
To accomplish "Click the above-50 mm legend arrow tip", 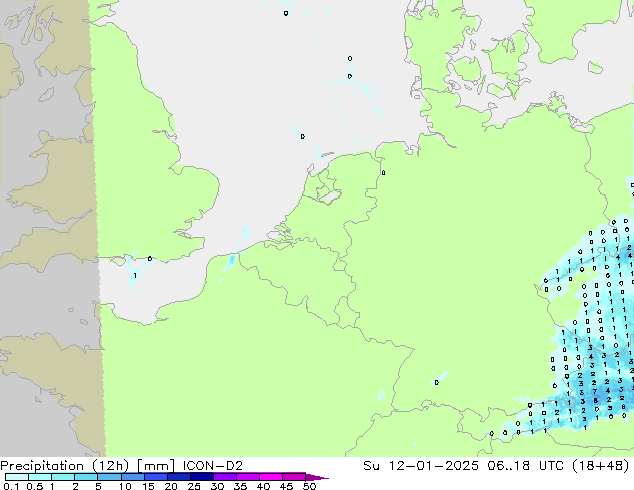I will 317,477.
